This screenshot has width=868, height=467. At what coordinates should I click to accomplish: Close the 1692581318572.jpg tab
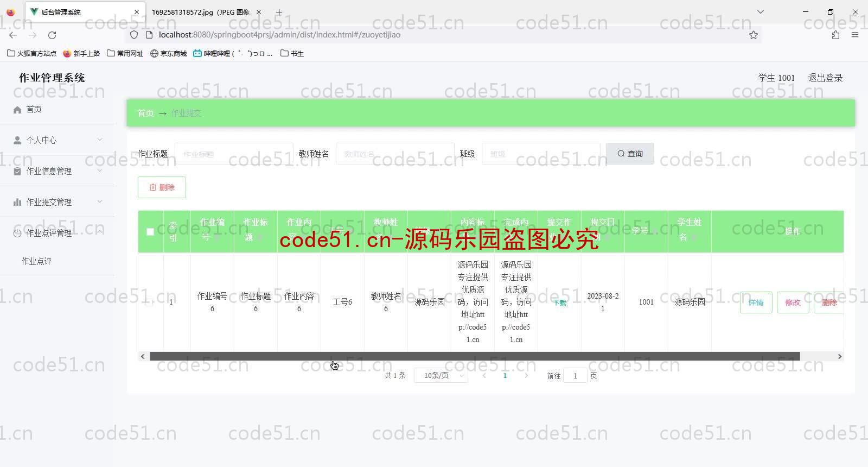(x=259, y=12)
